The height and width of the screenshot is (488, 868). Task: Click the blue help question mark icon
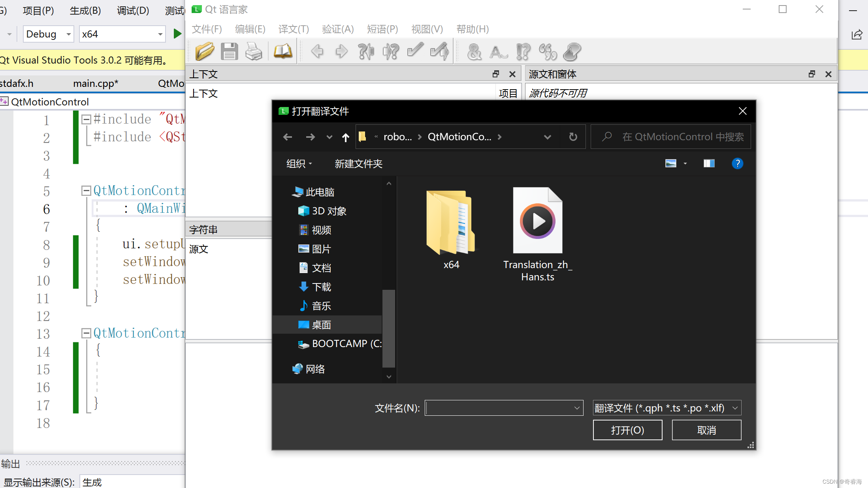point(737,163)
